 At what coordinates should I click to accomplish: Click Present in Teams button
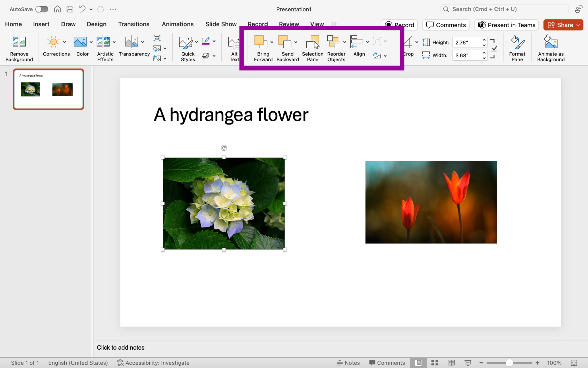pyautogui.click(x=506, y=25)
